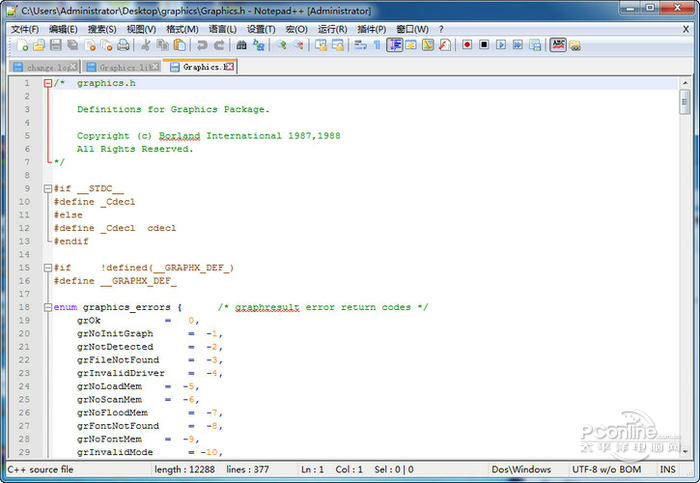Click the New file toolbar icon
The width and height of the screenshot is (700, 483).
(20, 46)
